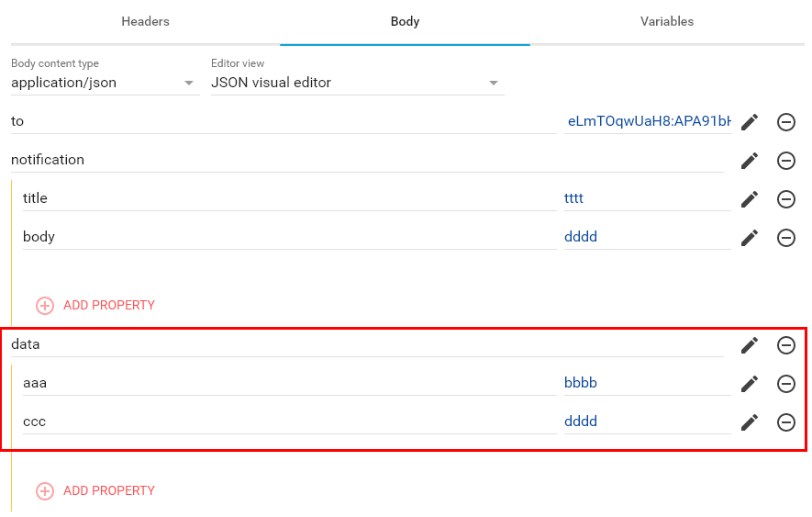Edit the 'body' property

pyautogui.click(x=750, y=238)
